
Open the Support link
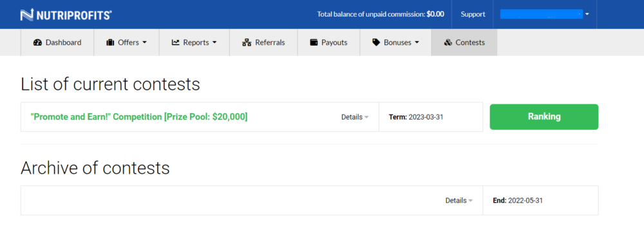[x=473, y=14]
